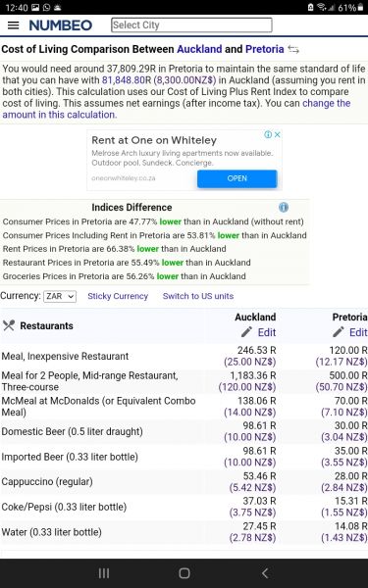Click Switch to US units link

198,296
